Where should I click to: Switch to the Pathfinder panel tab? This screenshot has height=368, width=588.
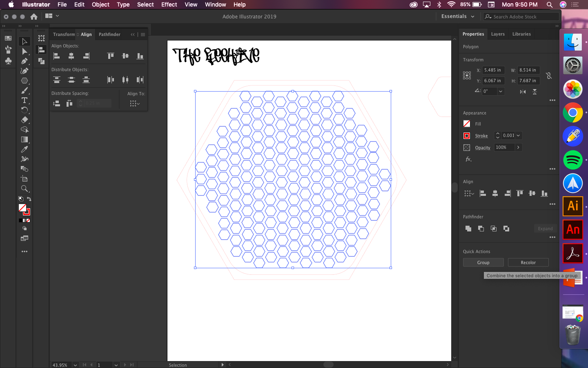pos(109,34)
